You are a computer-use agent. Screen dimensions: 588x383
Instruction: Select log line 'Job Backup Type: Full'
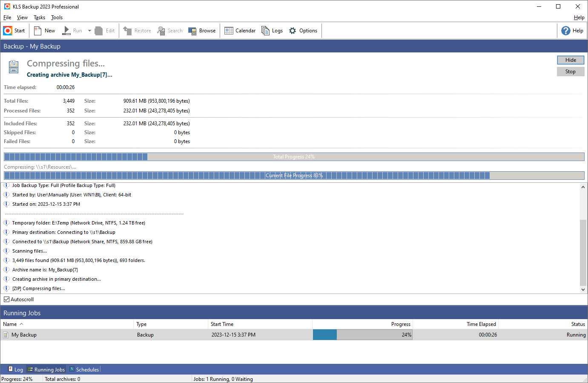coord(64,185)
